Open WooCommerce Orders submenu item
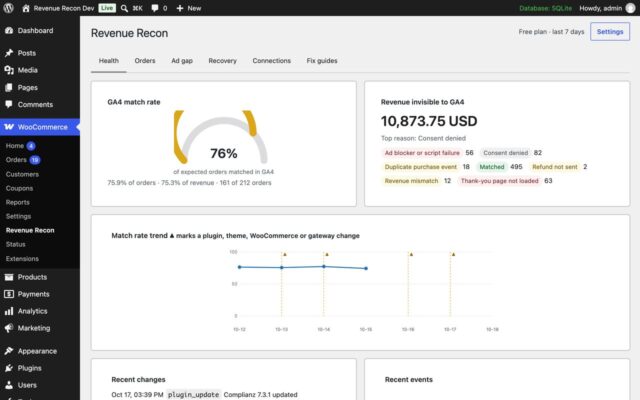The image size is (640, 400). (x=16, y=160)
